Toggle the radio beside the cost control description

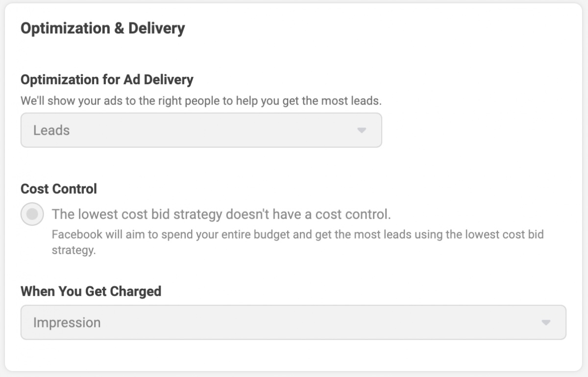pos(32,214)
